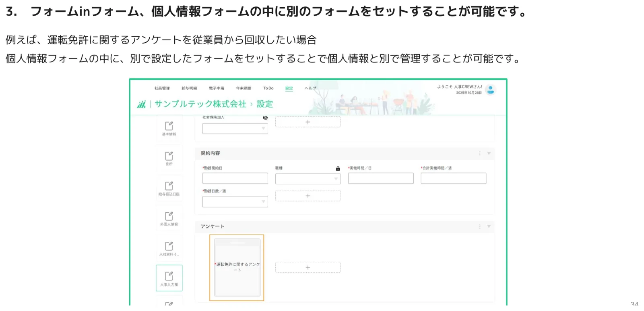Click the 2025年10月28日 date text
644x311 pixels.
(469, 93)
